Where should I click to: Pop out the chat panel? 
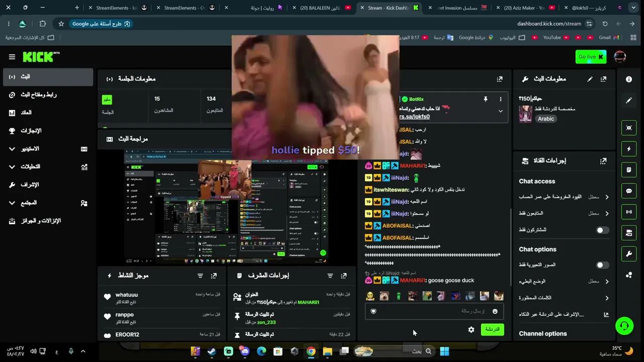500,79
